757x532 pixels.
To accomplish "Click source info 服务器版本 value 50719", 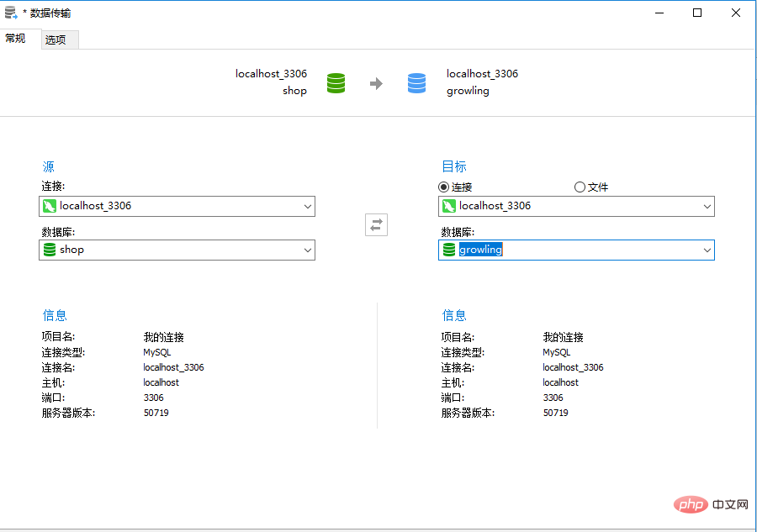I will (156, 413).
